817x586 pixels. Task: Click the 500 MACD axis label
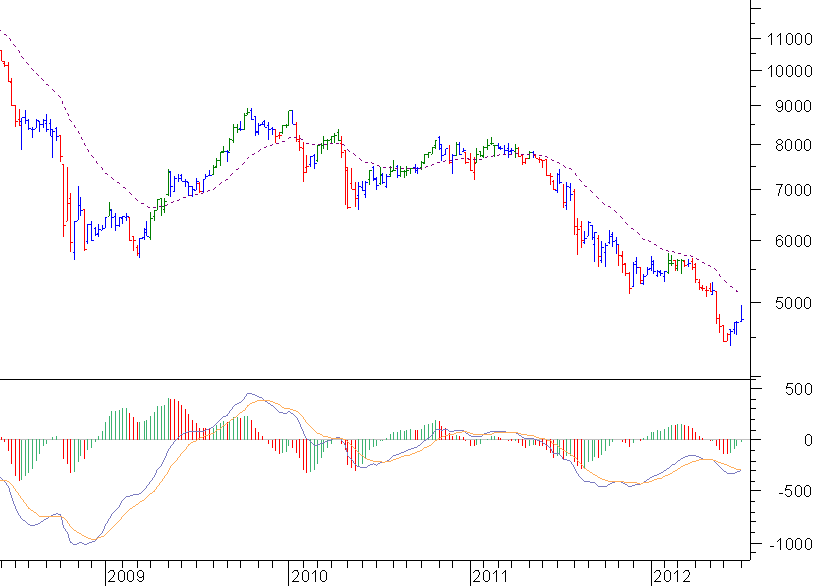(799, 389)
